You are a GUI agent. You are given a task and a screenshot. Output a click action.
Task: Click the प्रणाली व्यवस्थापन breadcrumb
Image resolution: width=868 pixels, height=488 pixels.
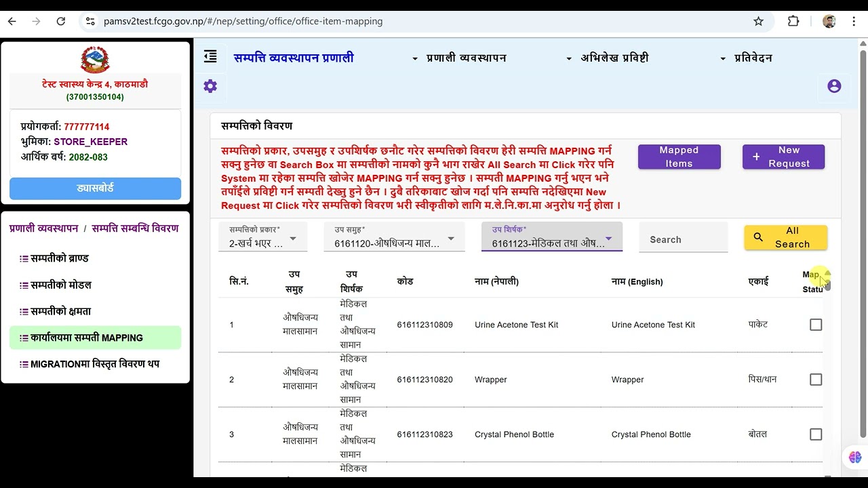click(44, 228)
